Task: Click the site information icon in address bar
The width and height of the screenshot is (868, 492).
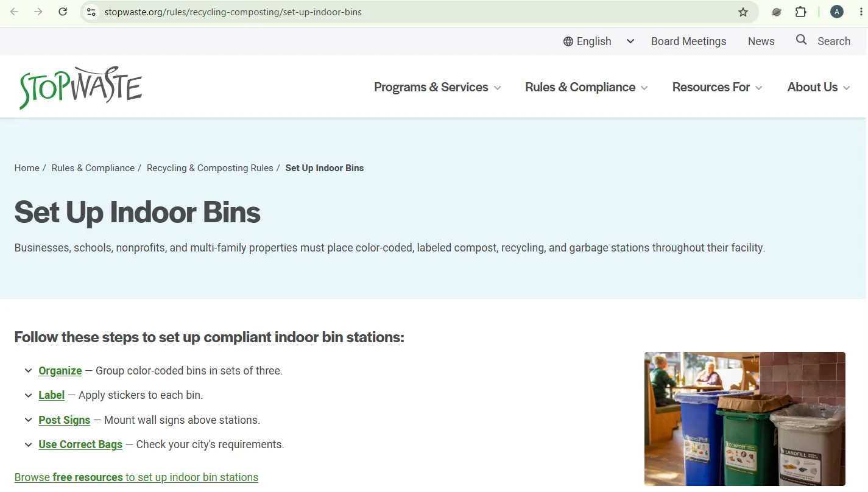Action: coord(91,12)
